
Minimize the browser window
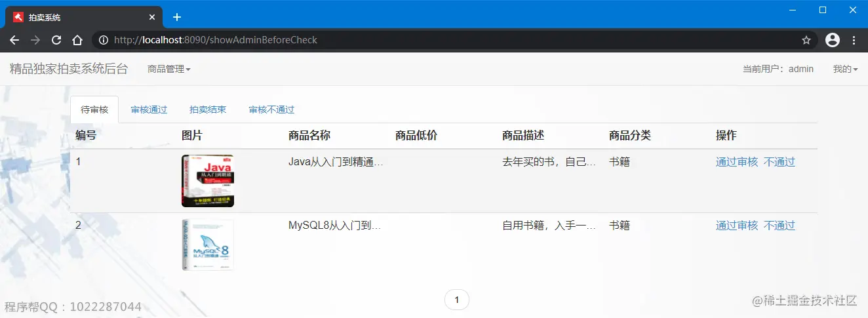793,10
